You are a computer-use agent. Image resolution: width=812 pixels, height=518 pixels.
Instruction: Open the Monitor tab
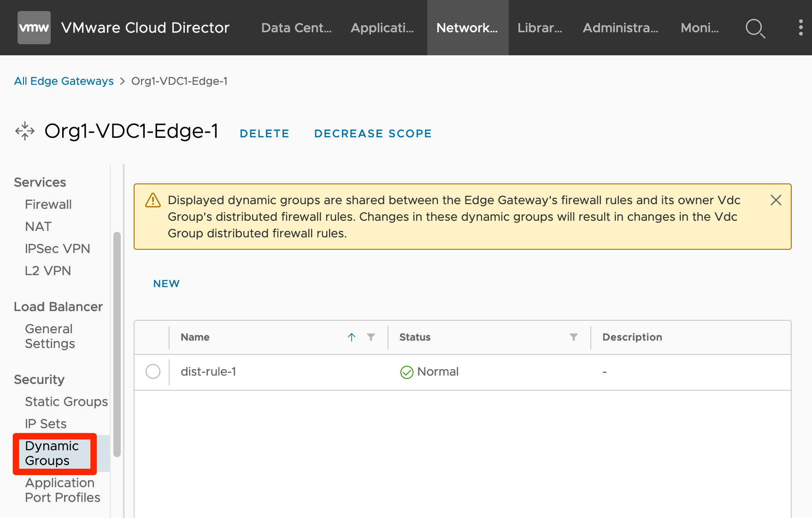click(700, 28)
